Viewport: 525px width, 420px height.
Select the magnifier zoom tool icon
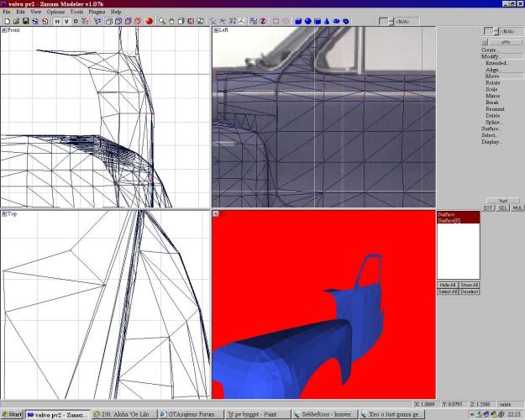(x=161, y=21)
